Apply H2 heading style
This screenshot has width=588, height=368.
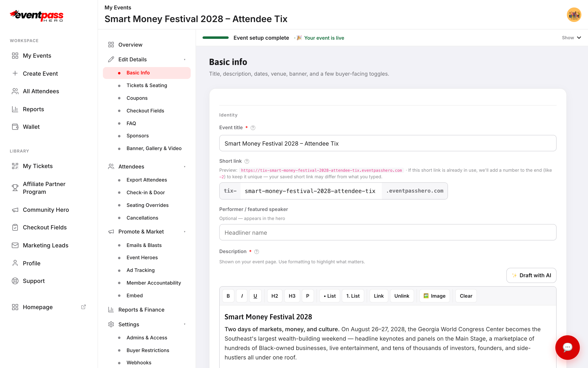point(275,296)
